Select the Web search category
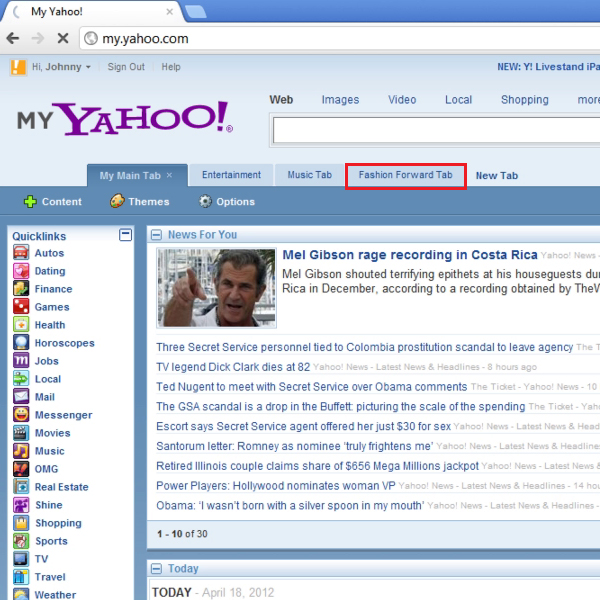This screenshot has height=600, width=600. [281, 99]
